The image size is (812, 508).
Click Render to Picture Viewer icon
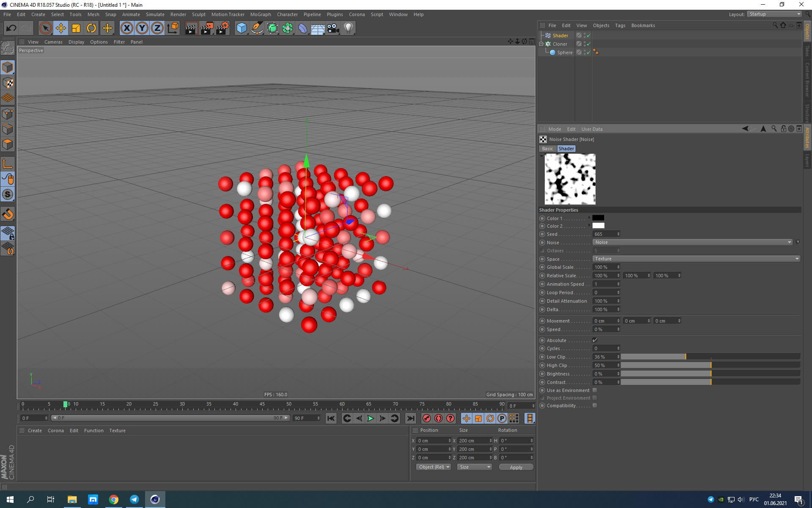pyautogui.click(x=207, y=28)
